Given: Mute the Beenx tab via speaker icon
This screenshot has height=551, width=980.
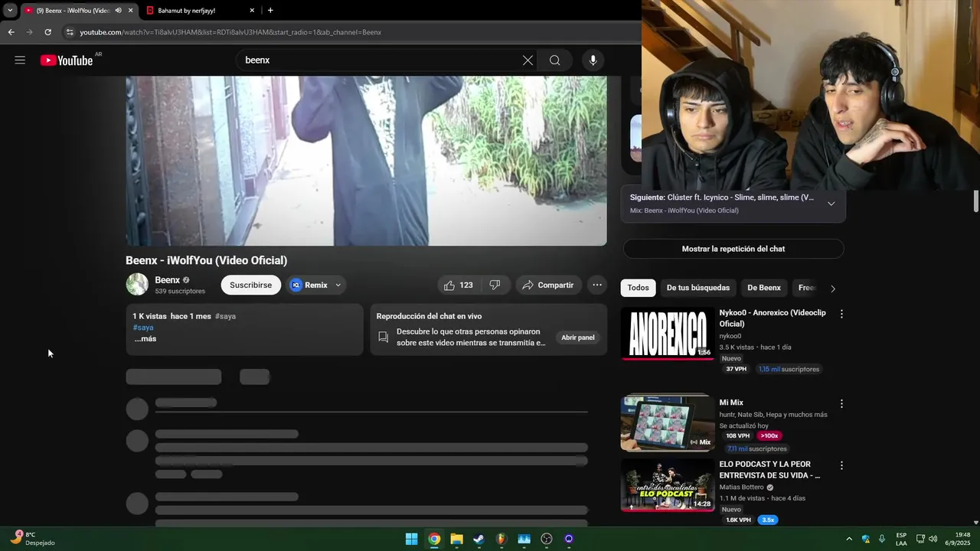Looking at the screenshot, I should [118, 11].
